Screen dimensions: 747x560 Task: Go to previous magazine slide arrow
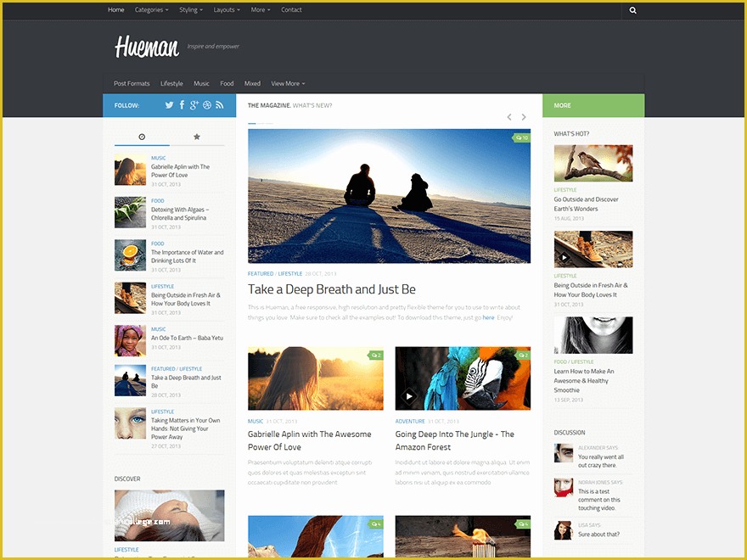[509, 117]
